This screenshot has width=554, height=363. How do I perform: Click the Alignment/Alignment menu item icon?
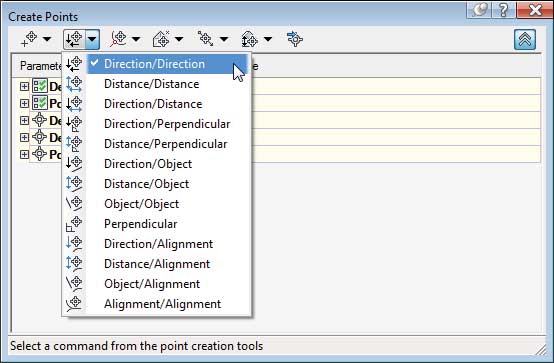pos(74,304)
